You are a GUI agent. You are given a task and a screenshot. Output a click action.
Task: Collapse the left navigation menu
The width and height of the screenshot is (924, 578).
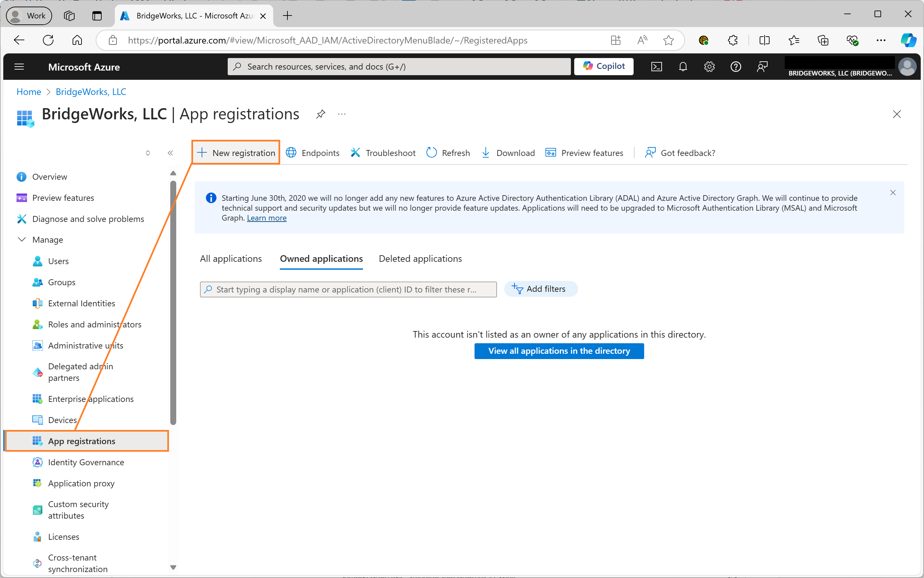[x=170, y=153]
